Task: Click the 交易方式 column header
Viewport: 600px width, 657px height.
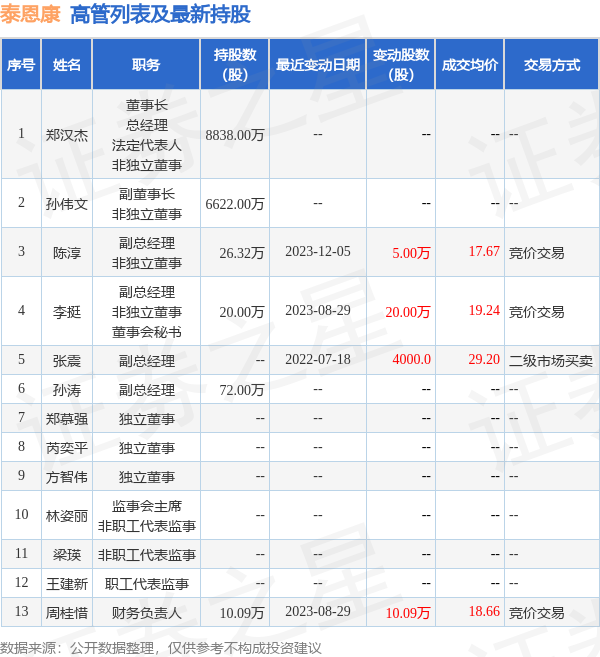Action: click(551, 64)
